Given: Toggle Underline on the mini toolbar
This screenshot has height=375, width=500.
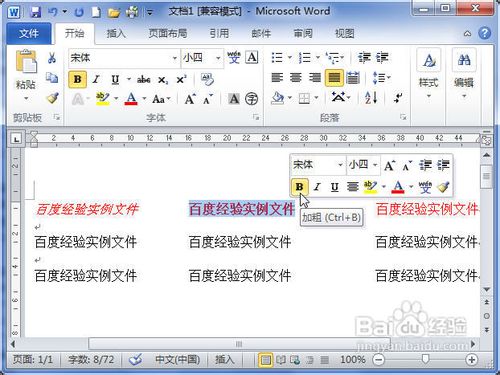Looking at the screenshot, I should (335, 187).
